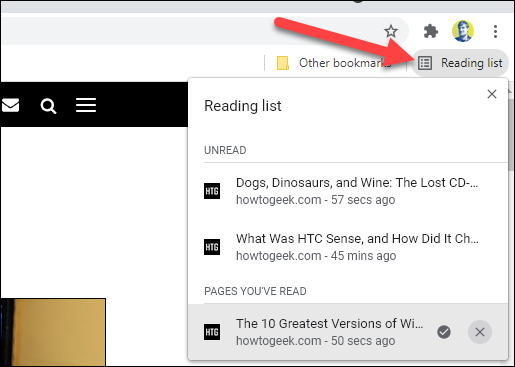Click the HTG favicon beside HTC Sense
Image resolution: width=515 pixels, height=367 pixels.
coord(212,247)
